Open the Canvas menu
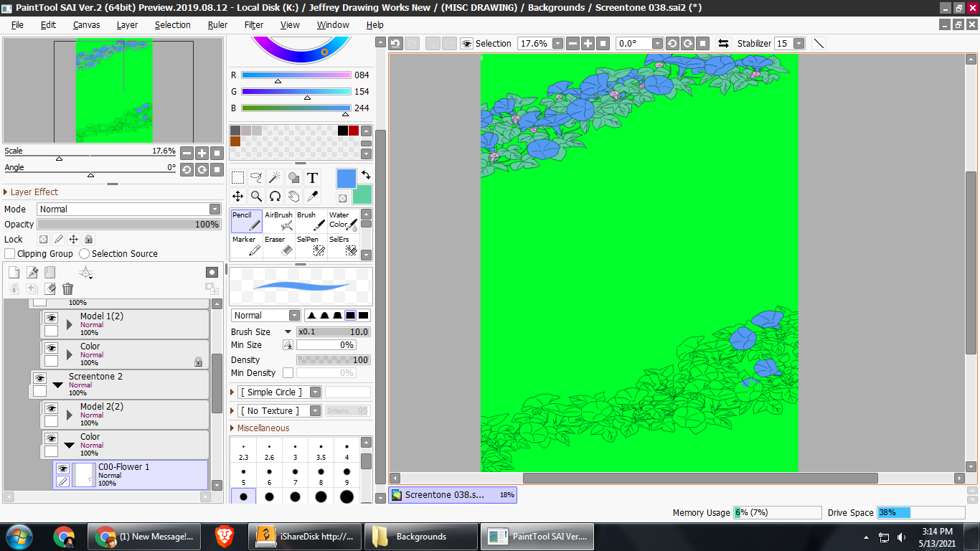980x551 pixels. 86,24
